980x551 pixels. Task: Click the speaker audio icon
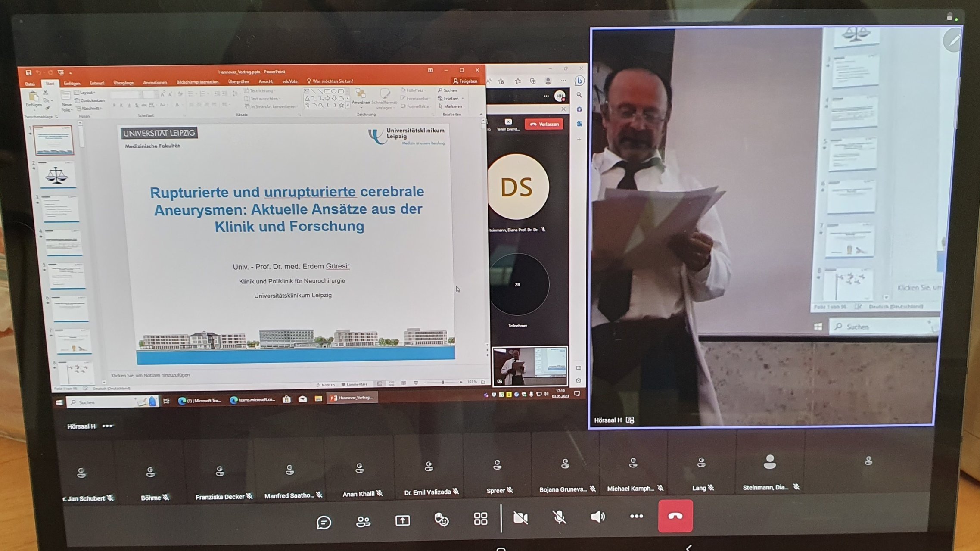(x=597, y=516)
